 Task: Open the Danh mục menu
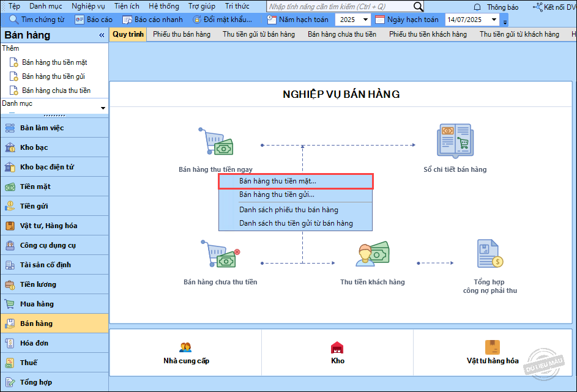[x=46, y=6]
